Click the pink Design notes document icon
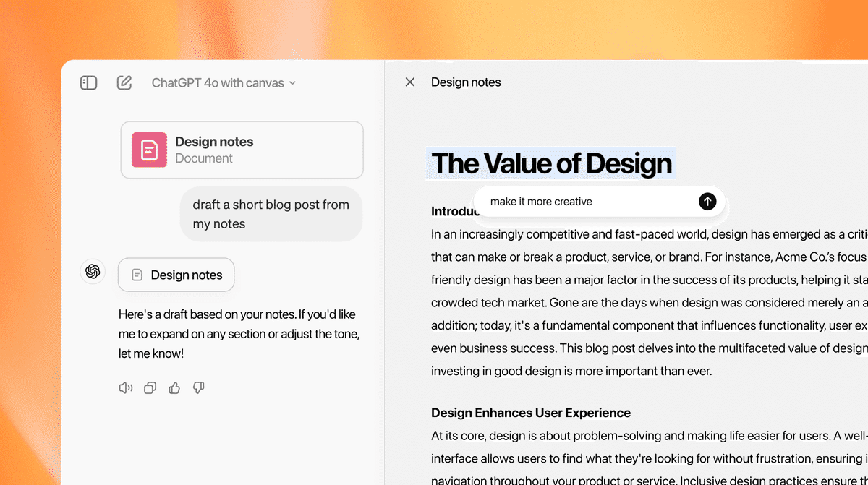 149,150
